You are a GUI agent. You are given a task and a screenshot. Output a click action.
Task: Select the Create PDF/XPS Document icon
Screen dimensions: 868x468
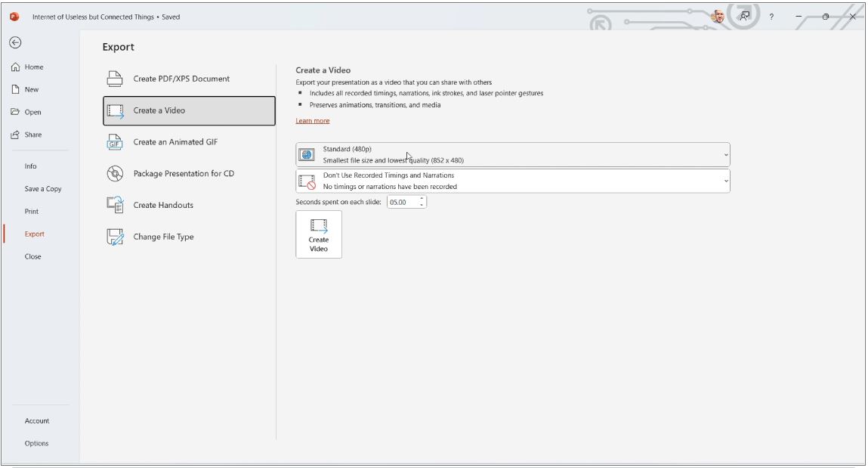click(x=116, y=76)
